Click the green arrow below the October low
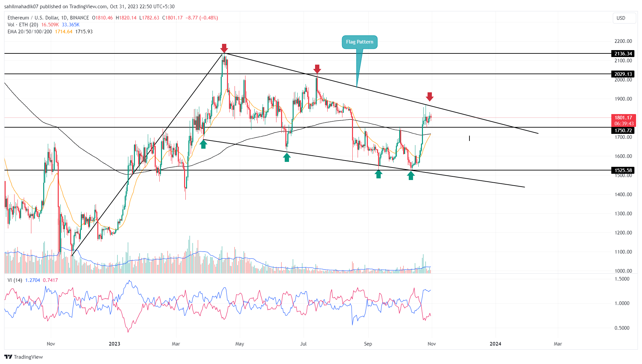 (411, 175)
